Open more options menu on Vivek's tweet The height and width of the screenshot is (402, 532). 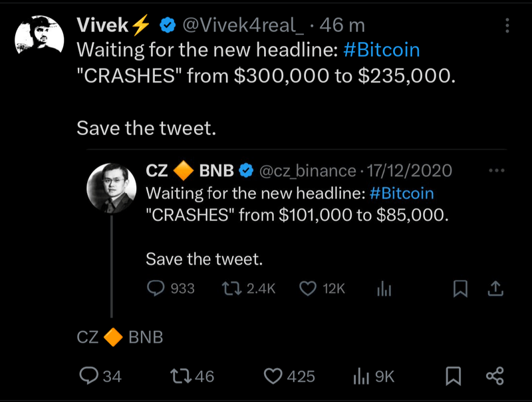(x=507, y=26)
